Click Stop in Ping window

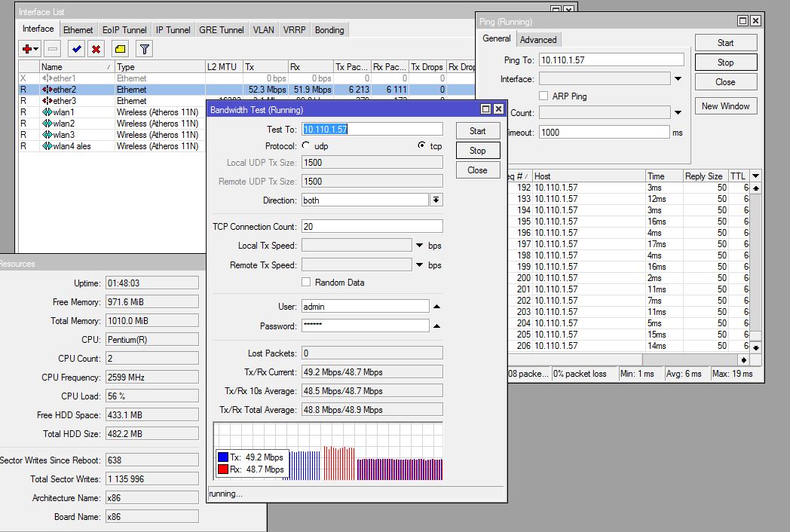click(x=725, y=63)
